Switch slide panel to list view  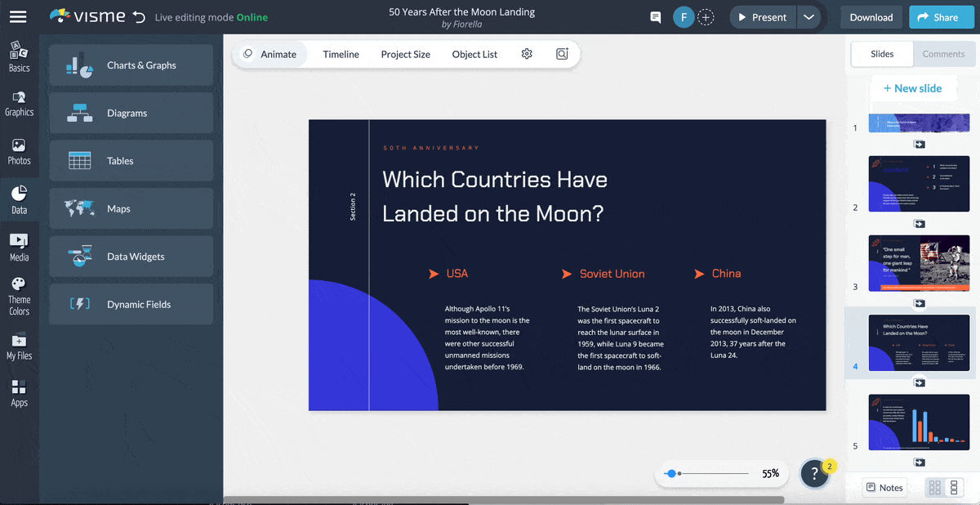[953, 488]
